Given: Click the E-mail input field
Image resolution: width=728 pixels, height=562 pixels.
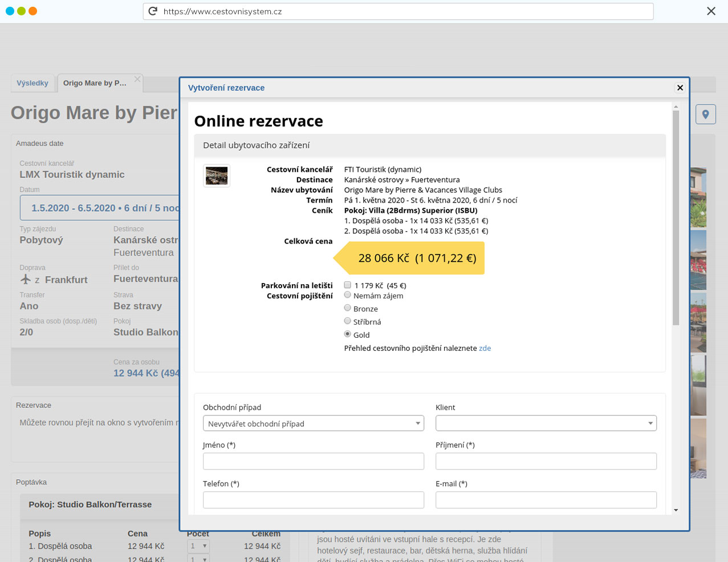Looking at the screenshot, I should coord(546,500).
